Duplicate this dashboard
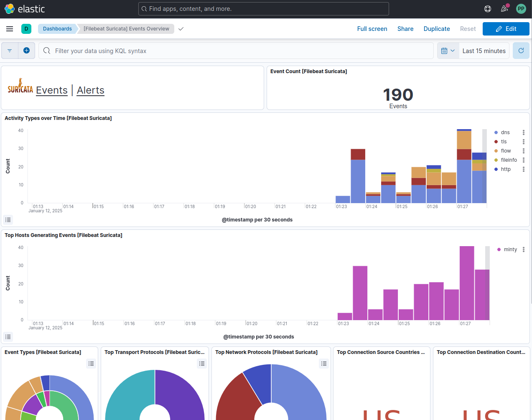Screen dimensions: 532x420 pyautogui.click(x=437, y=29)
